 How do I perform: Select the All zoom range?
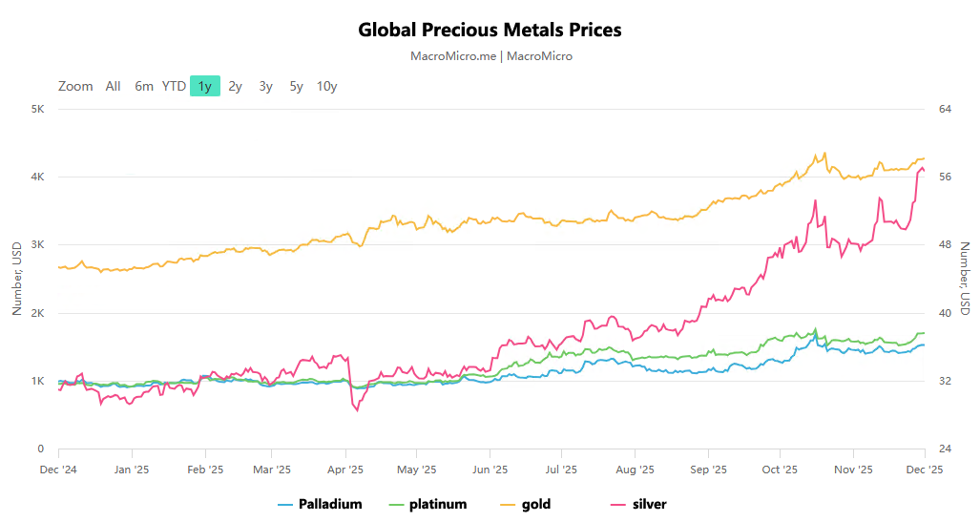pos(113,86)
